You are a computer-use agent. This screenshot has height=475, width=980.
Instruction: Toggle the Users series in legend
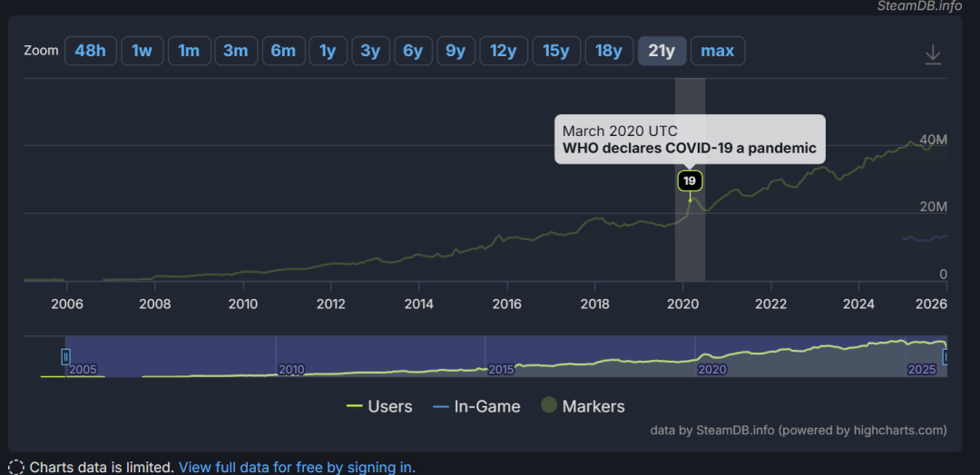379,407
